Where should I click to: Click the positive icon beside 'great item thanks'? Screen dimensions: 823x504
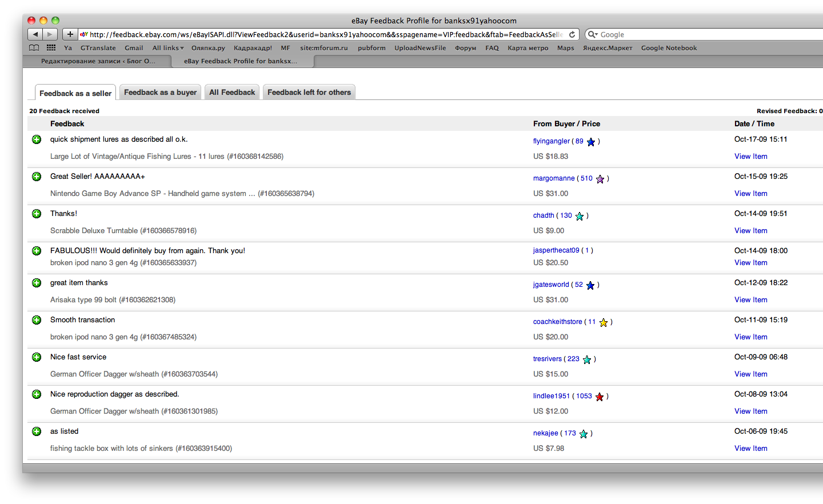tap(37, 283)
